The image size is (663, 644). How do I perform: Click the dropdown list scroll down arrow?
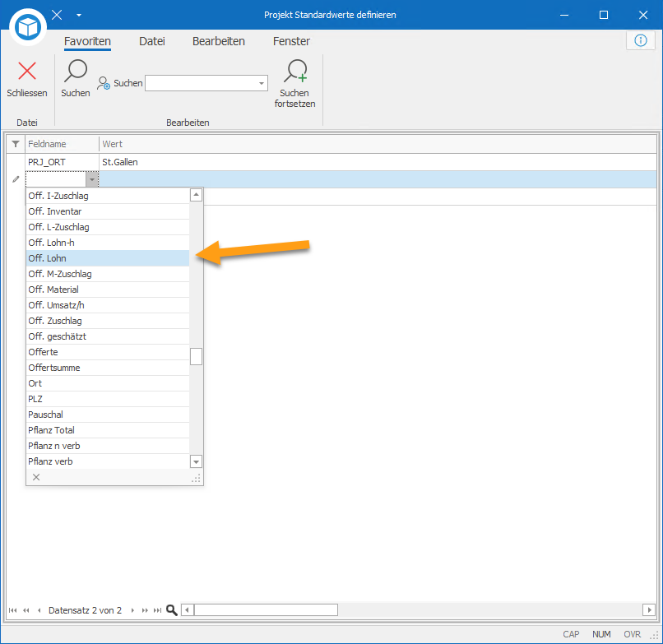(x=196, y=461)
